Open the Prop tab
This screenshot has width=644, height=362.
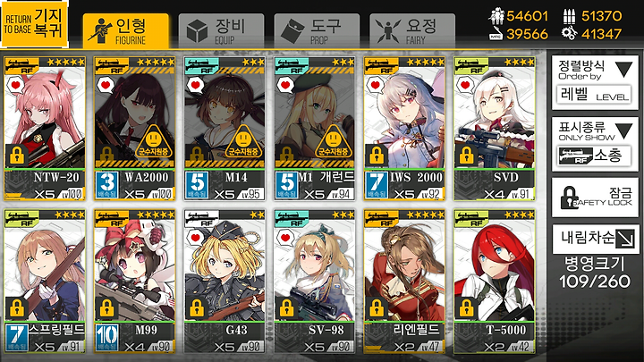tap(317, 31)
